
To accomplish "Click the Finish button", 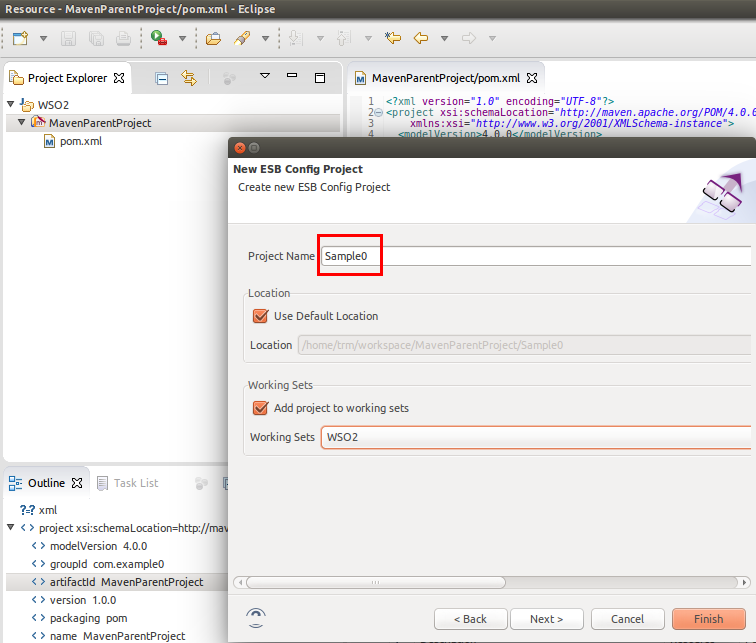I will pos(708,619).
